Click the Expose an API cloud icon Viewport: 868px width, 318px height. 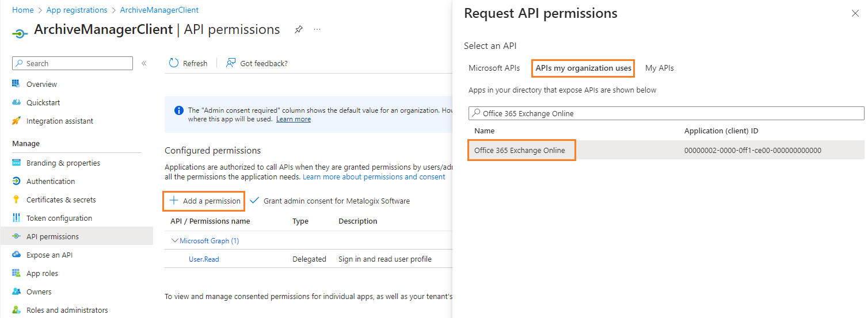point(16,255)
